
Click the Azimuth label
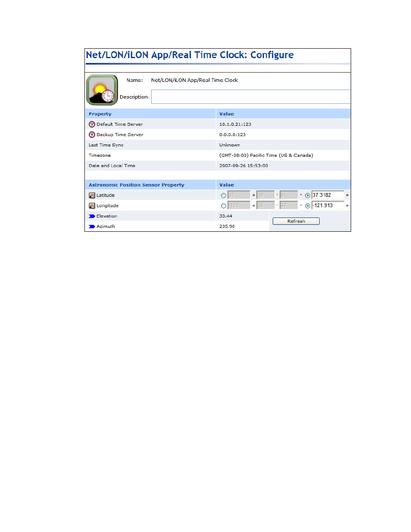click(x=106, y=227)
